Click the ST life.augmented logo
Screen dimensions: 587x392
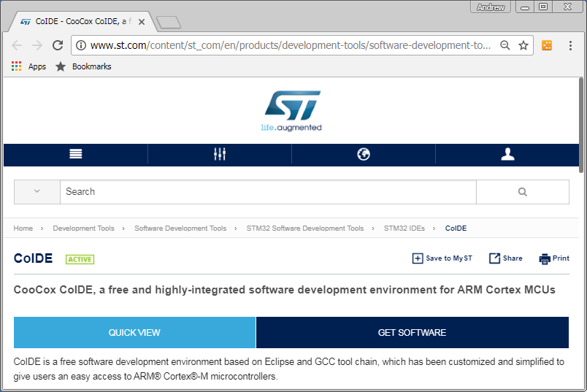coord(291,111)
